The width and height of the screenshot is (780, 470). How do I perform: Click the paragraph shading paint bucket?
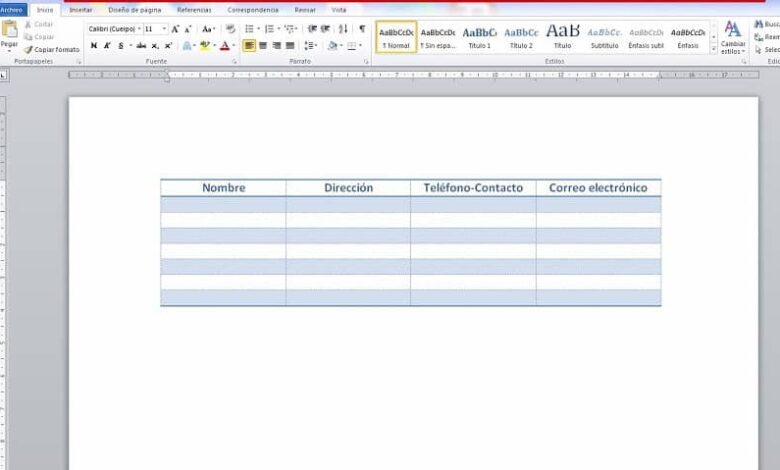point(332,46)
